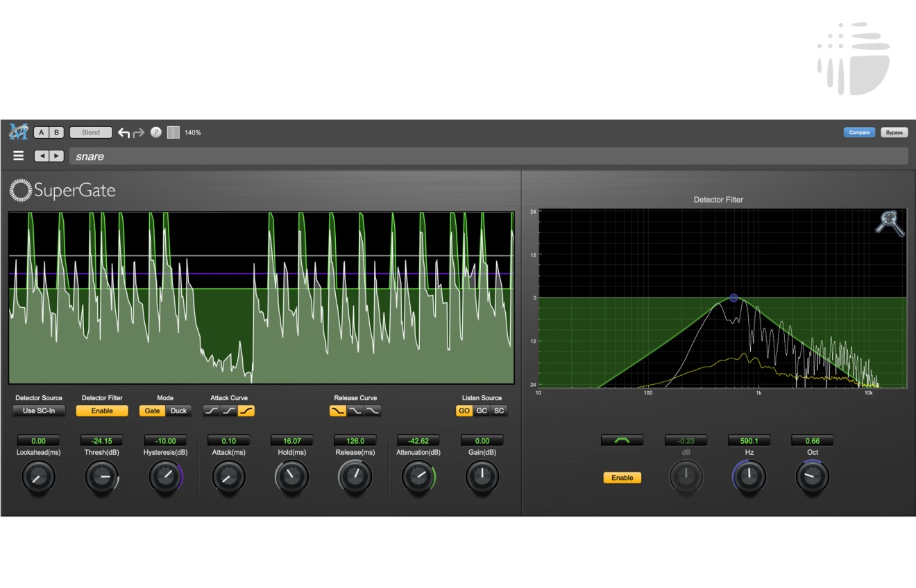Click the Attenuation value field -42.62
This screenshot has height=588, width=916.
coord(418,440)
